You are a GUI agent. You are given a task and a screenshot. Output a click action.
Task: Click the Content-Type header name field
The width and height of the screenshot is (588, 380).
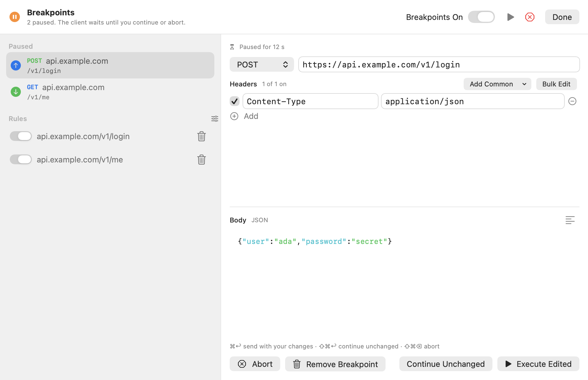click(311, 101)
